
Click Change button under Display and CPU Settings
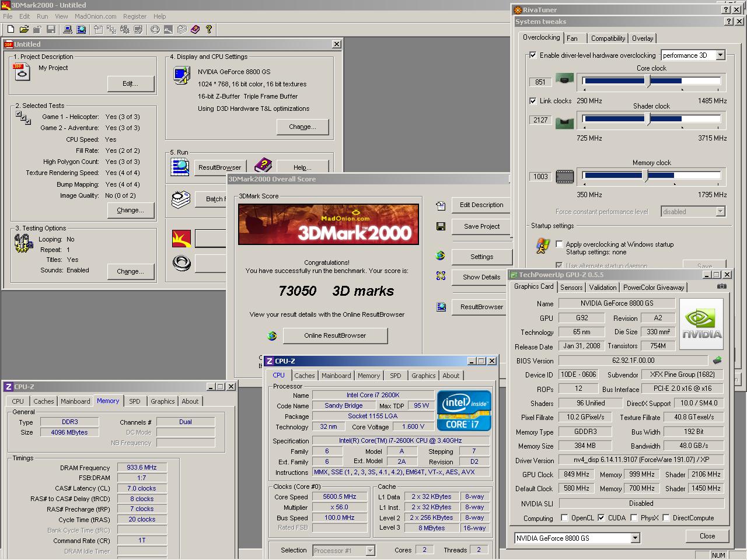point(302,127)
